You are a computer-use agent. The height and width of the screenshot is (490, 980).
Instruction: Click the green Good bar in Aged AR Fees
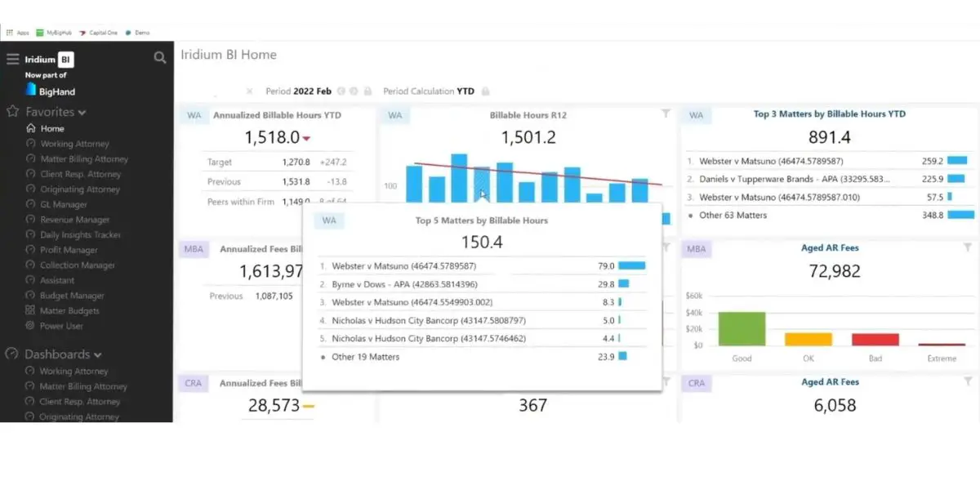[x=742, y=328]
